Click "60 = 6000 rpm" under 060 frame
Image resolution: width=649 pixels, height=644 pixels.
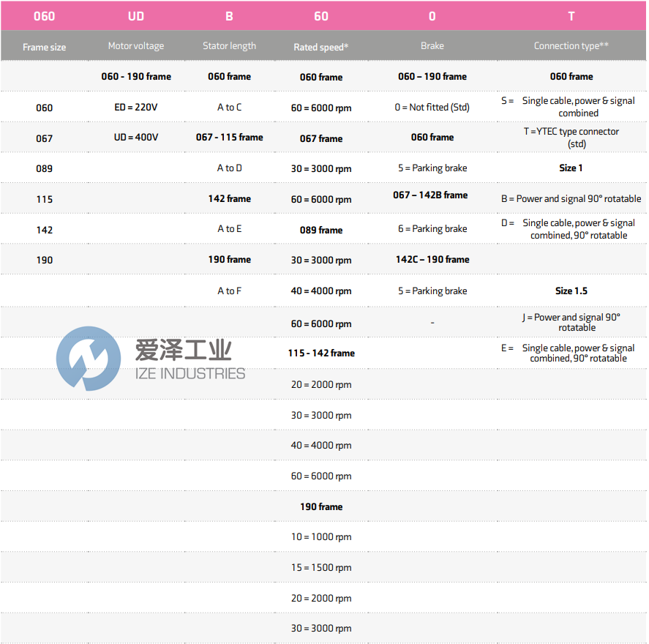321,107
